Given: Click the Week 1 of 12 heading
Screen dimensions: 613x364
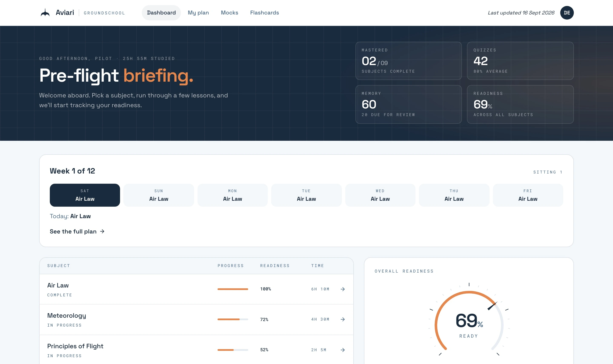Looking at the screenshot, I should (x=72, y=171).
